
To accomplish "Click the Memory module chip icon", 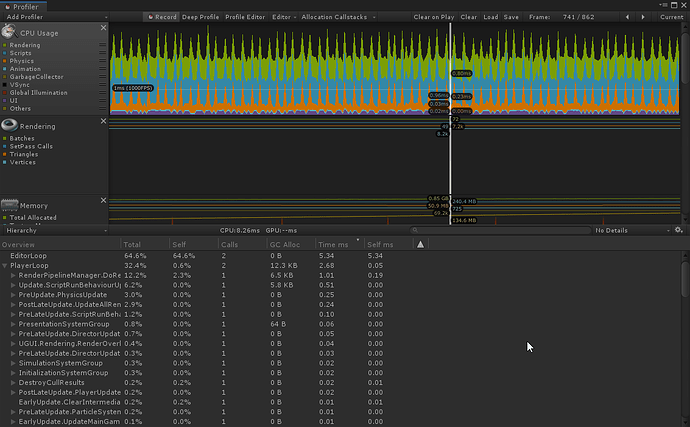I will point(10,204).
